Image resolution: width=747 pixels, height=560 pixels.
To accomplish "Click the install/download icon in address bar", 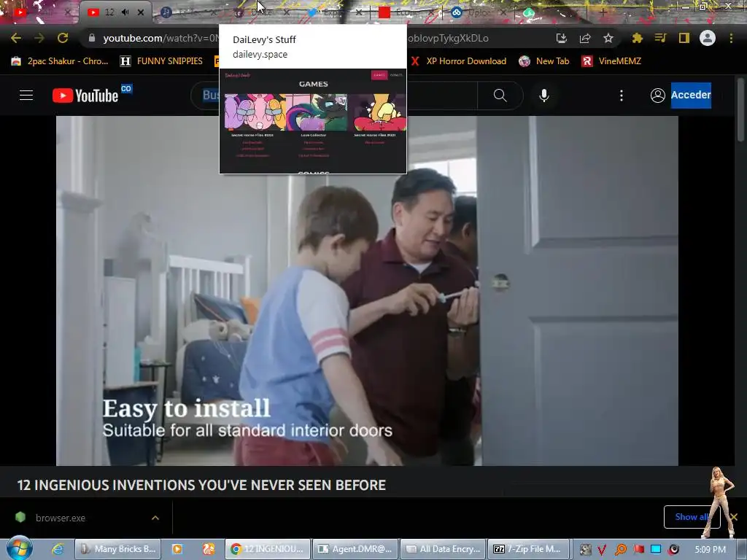I will click(562, 38).
